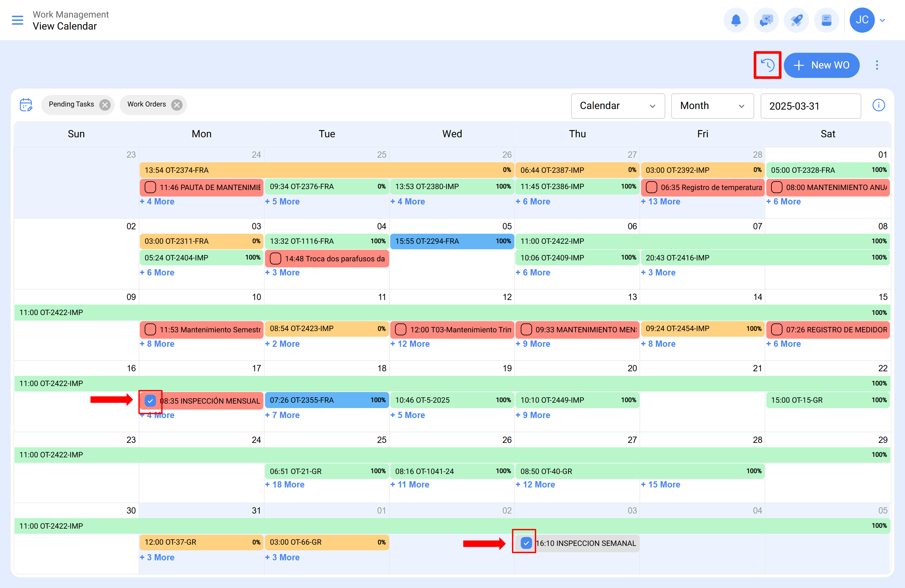This screenshot has height=588, width=905.
Task: Click the info icon near the date field
Action: [879, 105]
